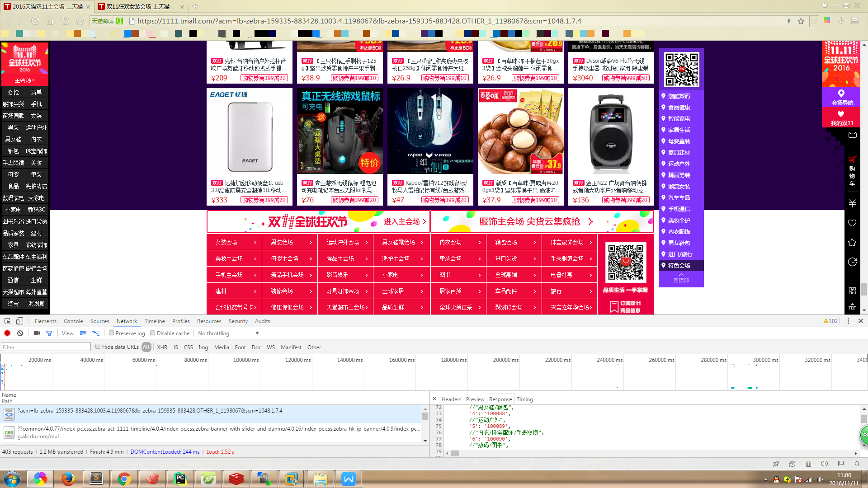Click the record network log button

tap(7, 333)
